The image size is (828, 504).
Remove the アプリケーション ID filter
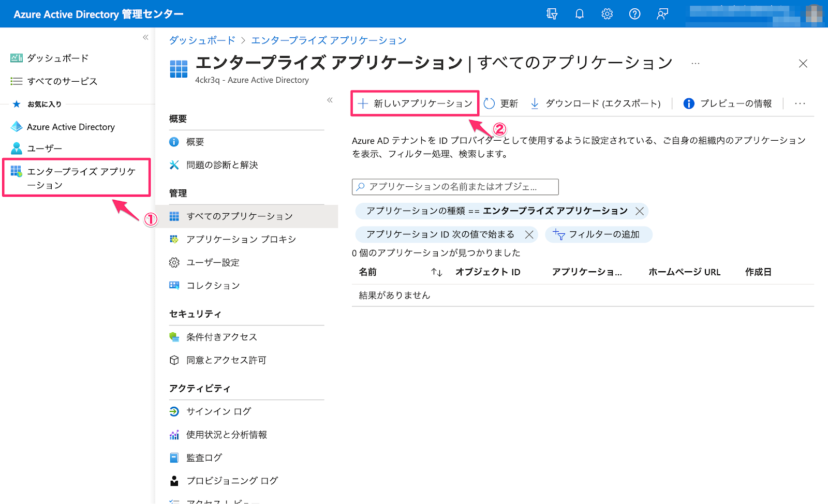[x=529, y=234]
